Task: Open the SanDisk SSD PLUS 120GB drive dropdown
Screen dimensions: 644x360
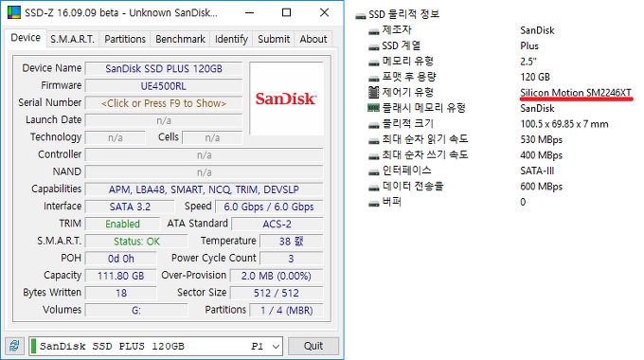Action: (x=155, y=346)
